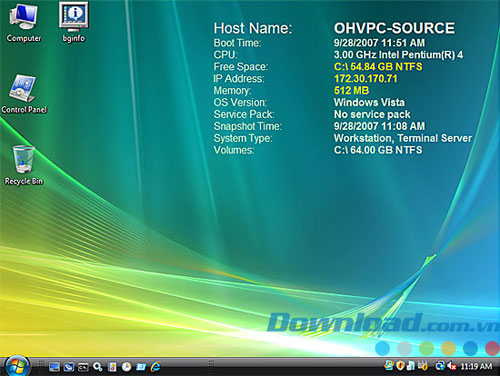Click the Switch between windows icon

[69, 367]
